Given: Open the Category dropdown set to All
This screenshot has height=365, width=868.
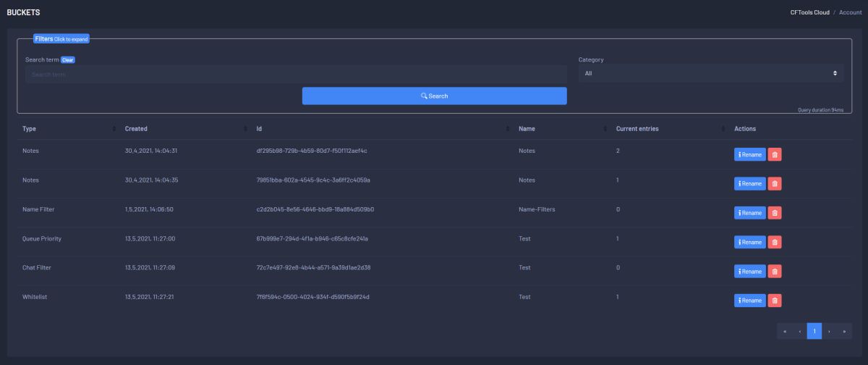Looking at the screenshot, I should [x=710, y=73].
